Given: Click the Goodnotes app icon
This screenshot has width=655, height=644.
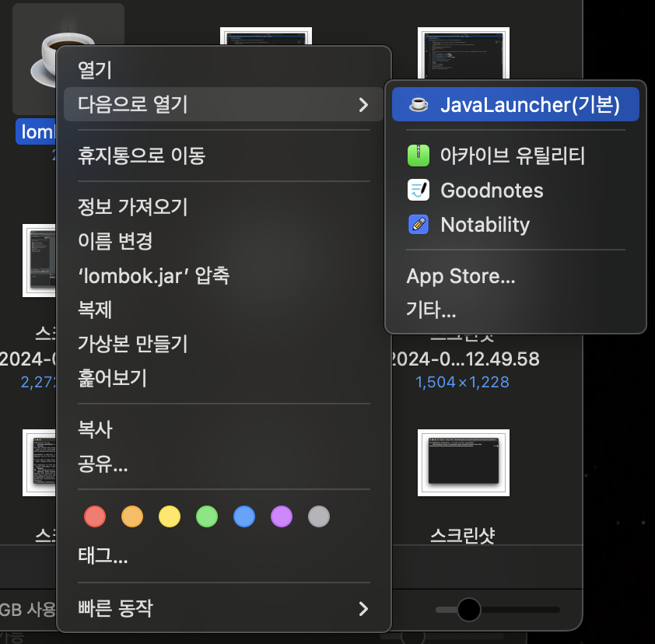Looking at the screenshot, I should pos(419,190).
